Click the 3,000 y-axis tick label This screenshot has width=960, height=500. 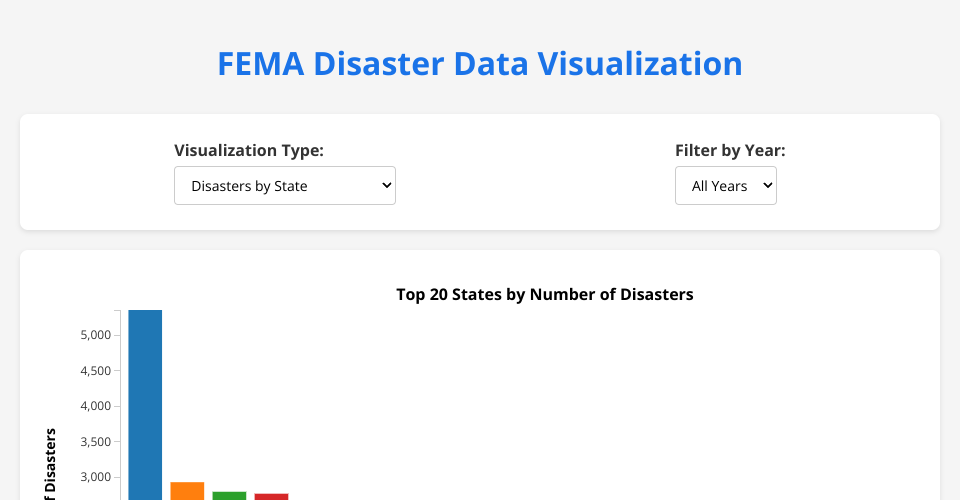pyautogui.click(x=95, y=477)
